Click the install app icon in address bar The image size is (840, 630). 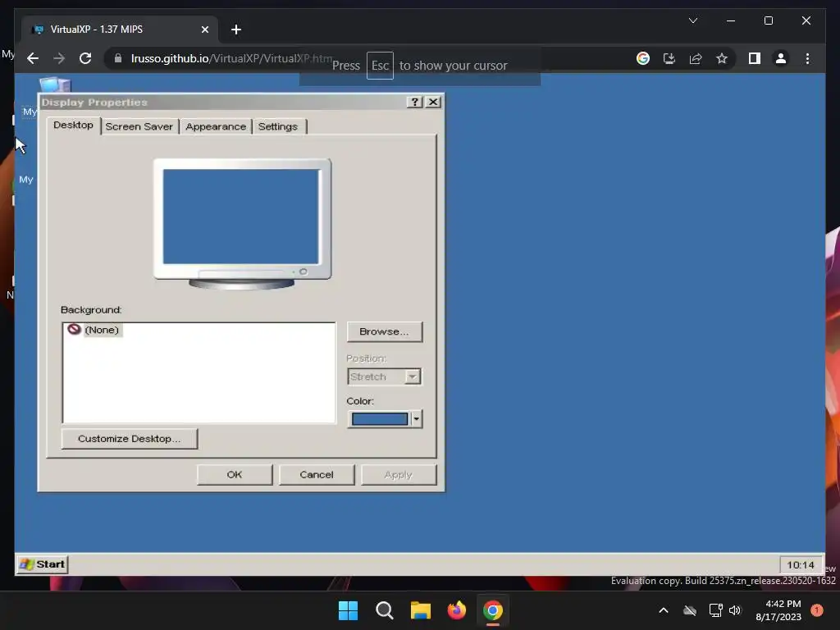669,58
